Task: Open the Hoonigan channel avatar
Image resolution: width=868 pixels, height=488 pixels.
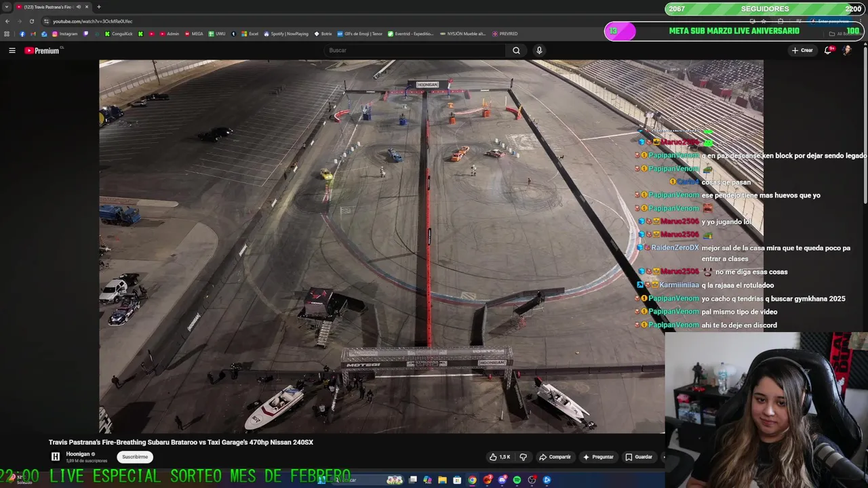Action: click(56, 457)
